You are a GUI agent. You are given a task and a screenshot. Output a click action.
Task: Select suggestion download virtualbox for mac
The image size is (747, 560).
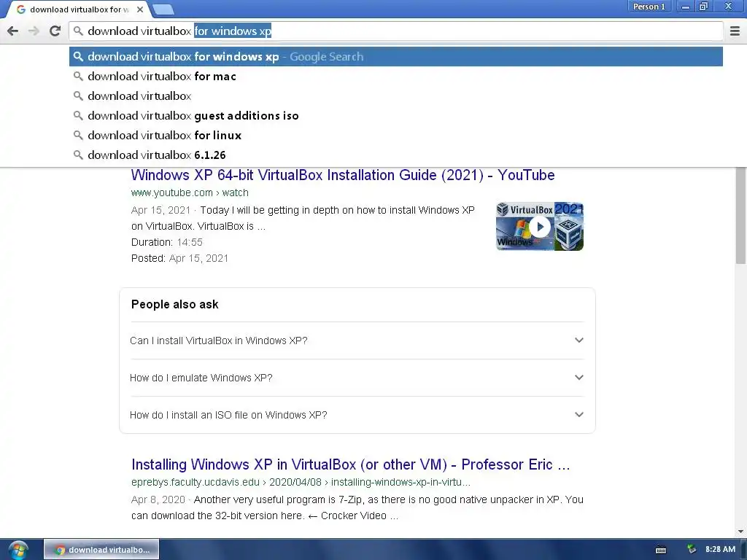pyautogui.click(x=395, y=76)
